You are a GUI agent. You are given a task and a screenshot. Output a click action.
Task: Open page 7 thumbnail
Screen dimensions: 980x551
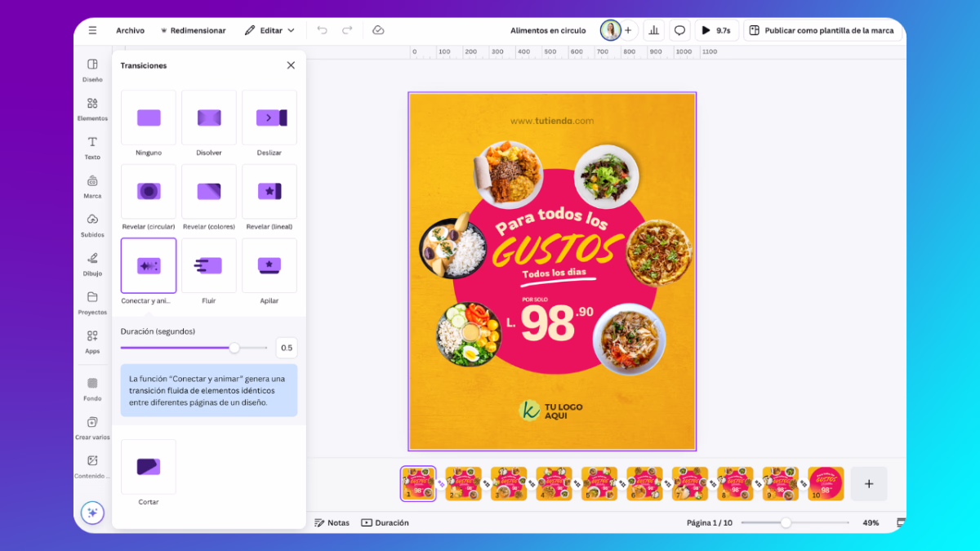click(690, 483)
